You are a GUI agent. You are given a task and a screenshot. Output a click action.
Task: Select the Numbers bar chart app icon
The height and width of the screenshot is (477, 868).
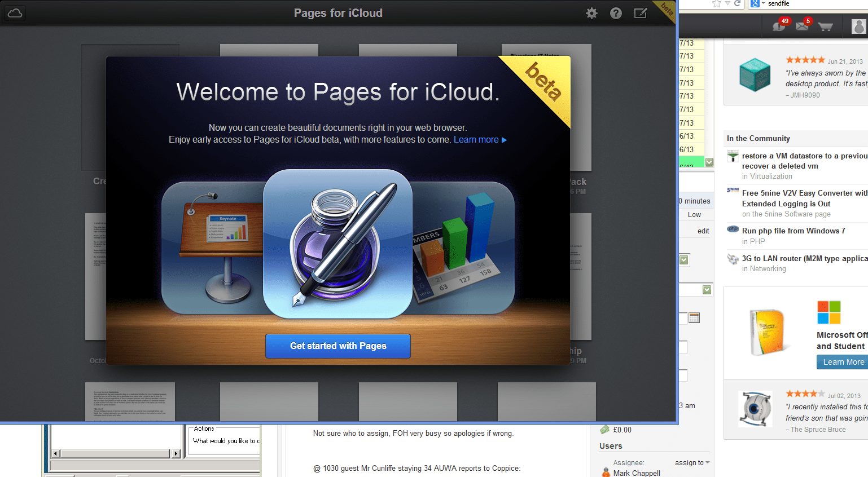click(x=463, y=248)
